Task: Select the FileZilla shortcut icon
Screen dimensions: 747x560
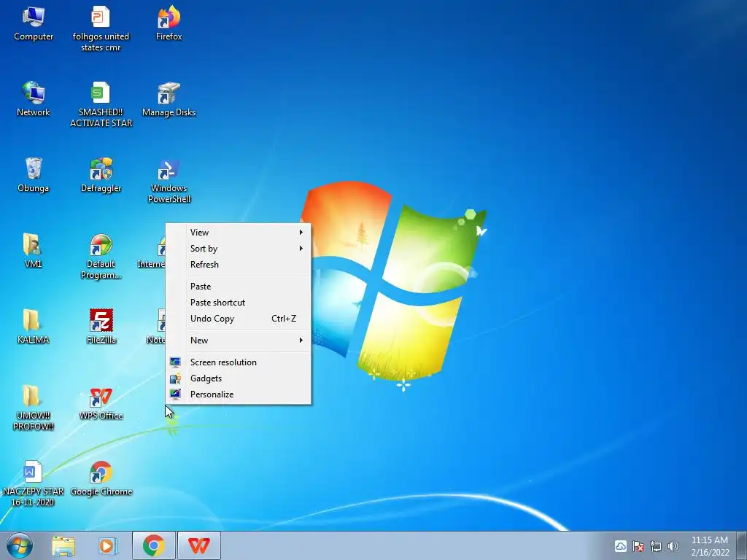Action: [101, 327]
